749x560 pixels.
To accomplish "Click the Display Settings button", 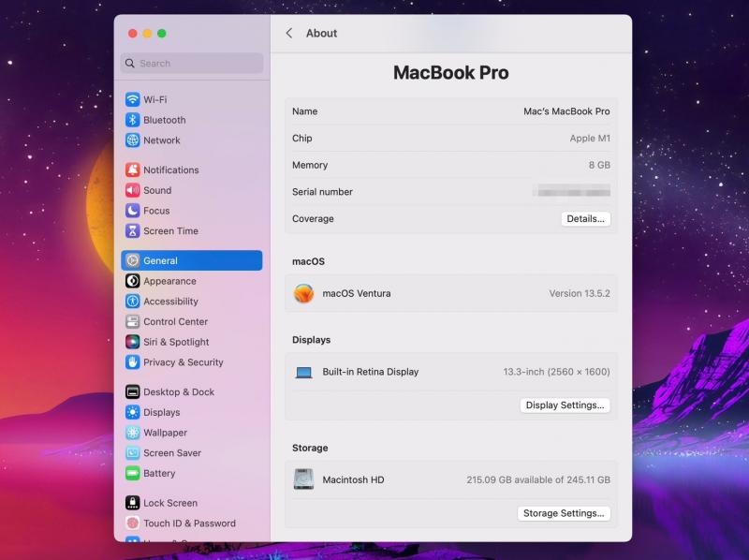I will [565, 405].
